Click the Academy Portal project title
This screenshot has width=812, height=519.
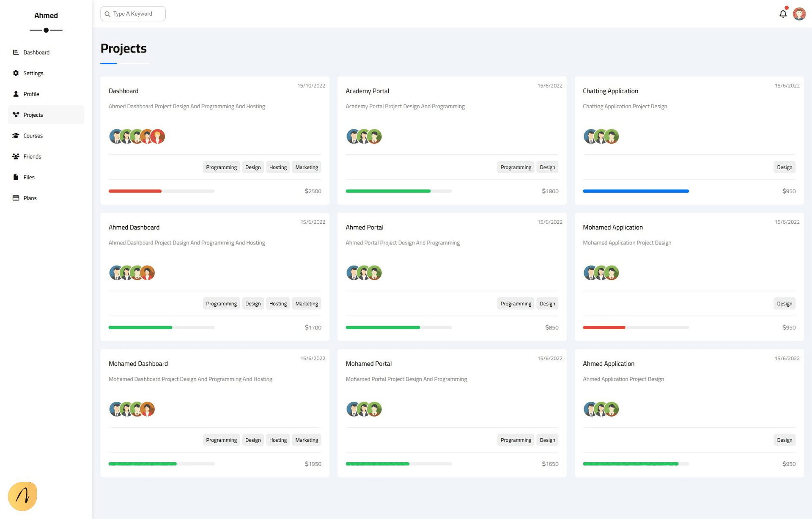pyautogui.click(x=367, y=91)
